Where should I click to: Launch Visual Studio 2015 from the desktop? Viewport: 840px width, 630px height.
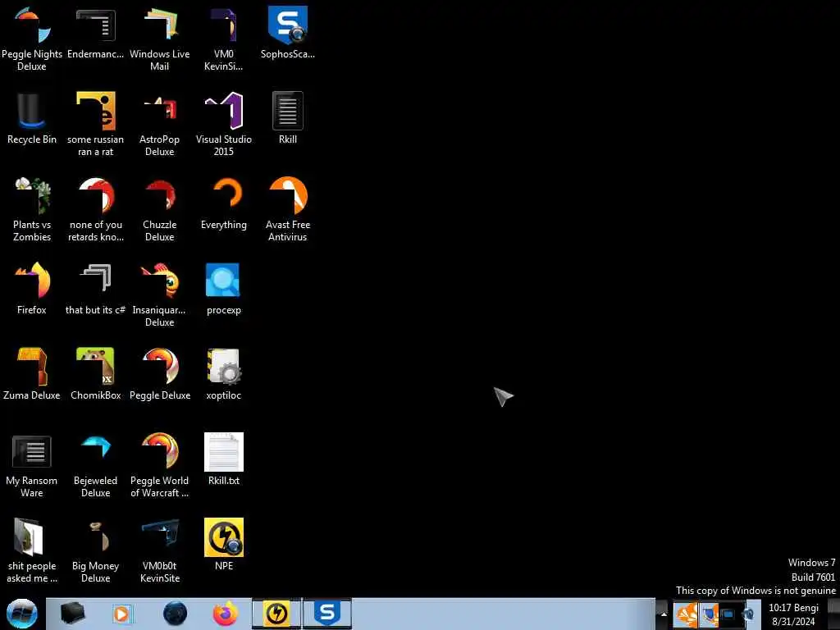[223, 124]
